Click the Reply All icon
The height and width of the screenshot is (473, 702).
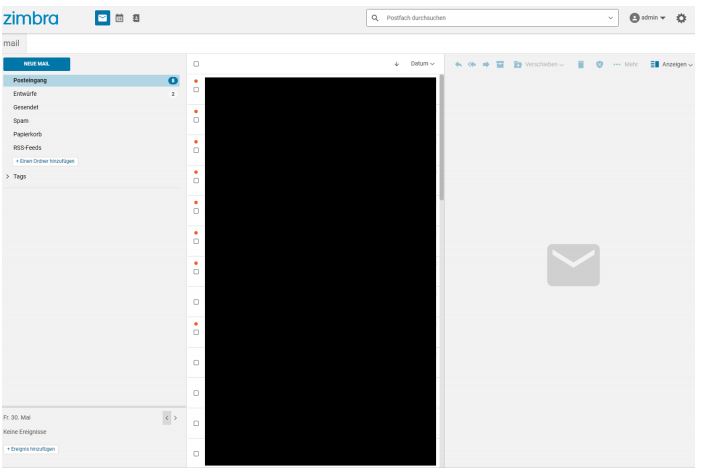point(472,64)
